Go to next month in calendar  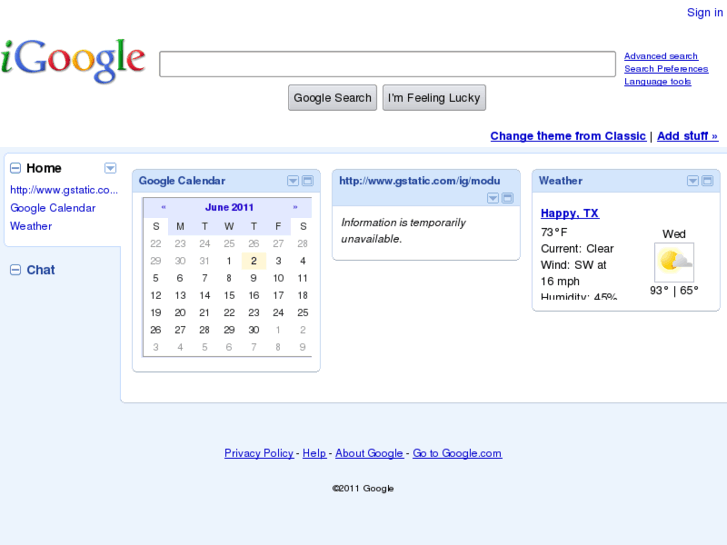point(295,207)
